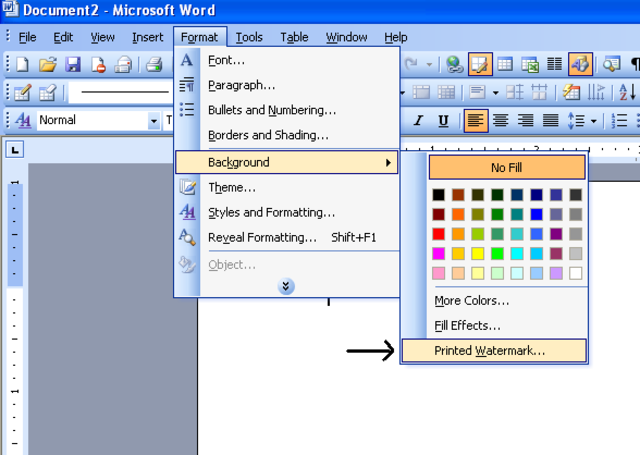
Task: Toggle Justify alignment button
Action: tap(551, 120)
